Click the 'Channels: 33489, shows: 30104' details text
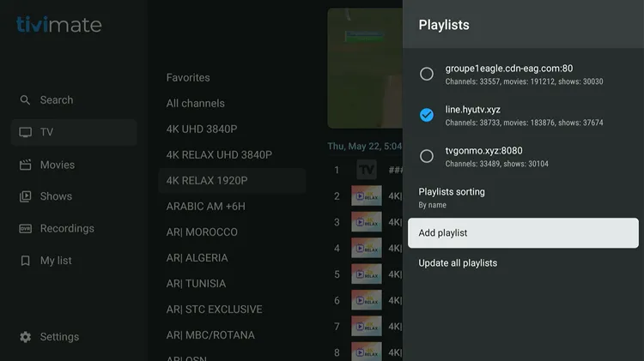This screenshot has width=644, height=361. point(496,164)
